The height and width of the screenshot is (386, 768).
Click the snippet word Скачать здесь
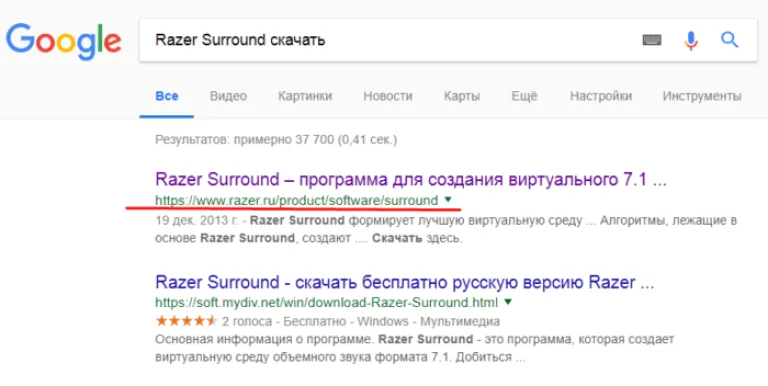pyautogui.click(x=417, y=239)
